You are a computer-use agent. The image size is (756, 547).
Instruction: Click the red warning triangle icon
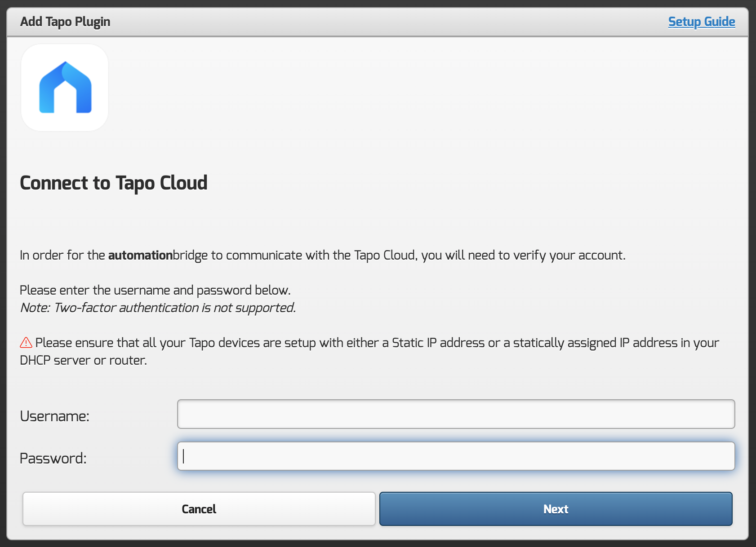click(x=26, y=343)
